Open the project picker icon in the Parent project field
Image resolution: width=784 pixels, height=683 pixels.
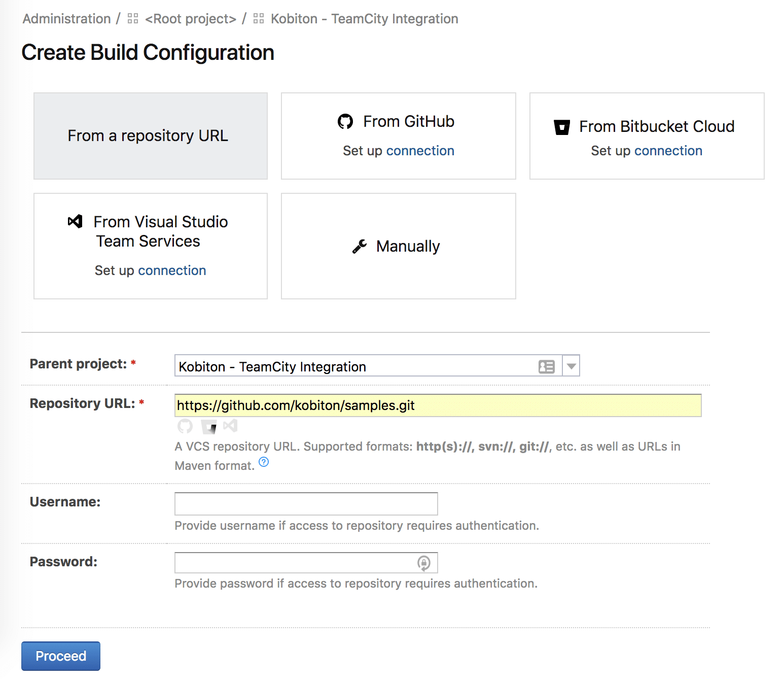[x=547, y=366]
